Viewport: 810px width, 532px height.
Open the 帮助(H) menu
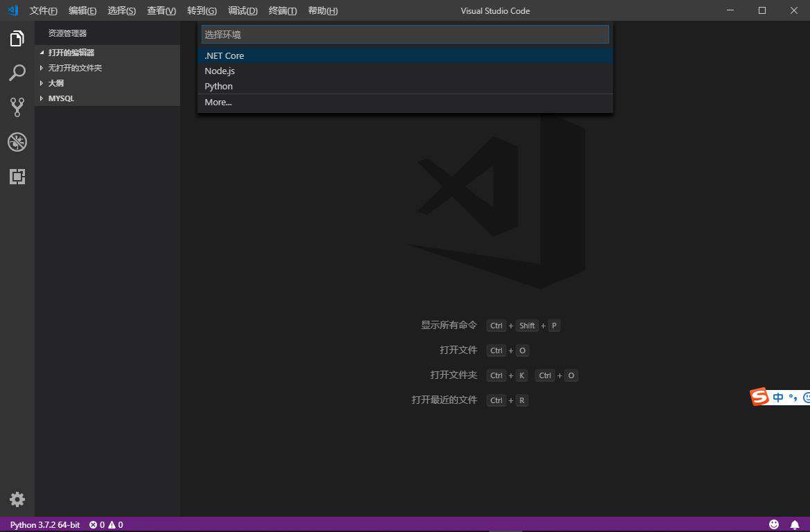click(x=323, y=11)
